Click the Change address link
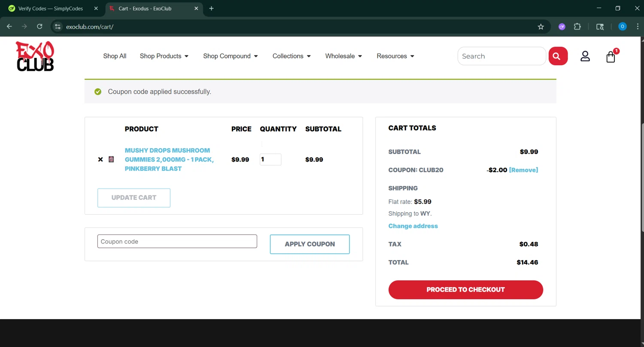 click(x=413, y=226)
